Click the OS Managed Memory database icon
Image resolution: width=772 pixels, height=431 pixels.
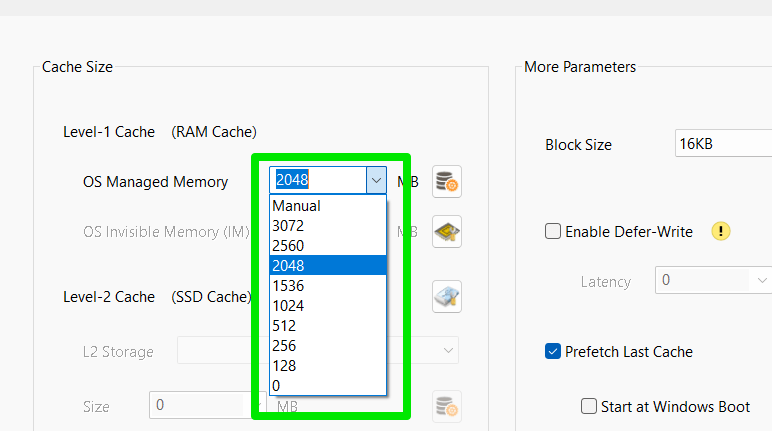click(446, 181)
